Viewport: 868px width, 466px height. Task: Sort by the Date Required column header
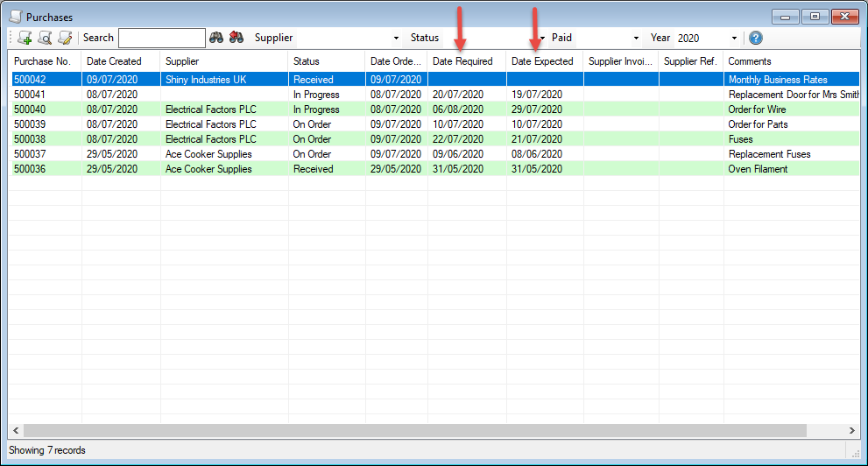[x=462, y=61]
